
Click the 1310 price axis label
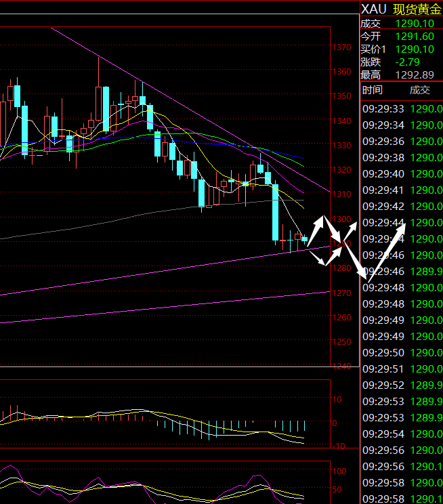[342, 194]
